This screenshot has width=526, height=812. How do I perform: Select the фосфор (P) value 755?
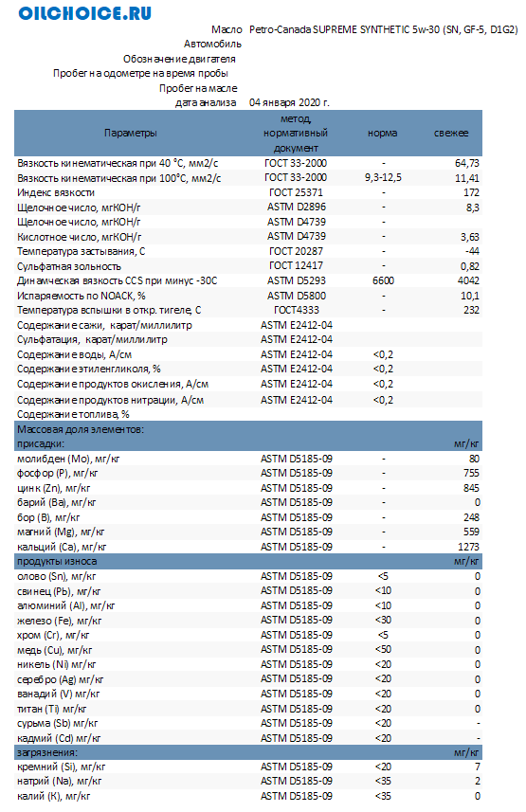(x=472, y=474)
